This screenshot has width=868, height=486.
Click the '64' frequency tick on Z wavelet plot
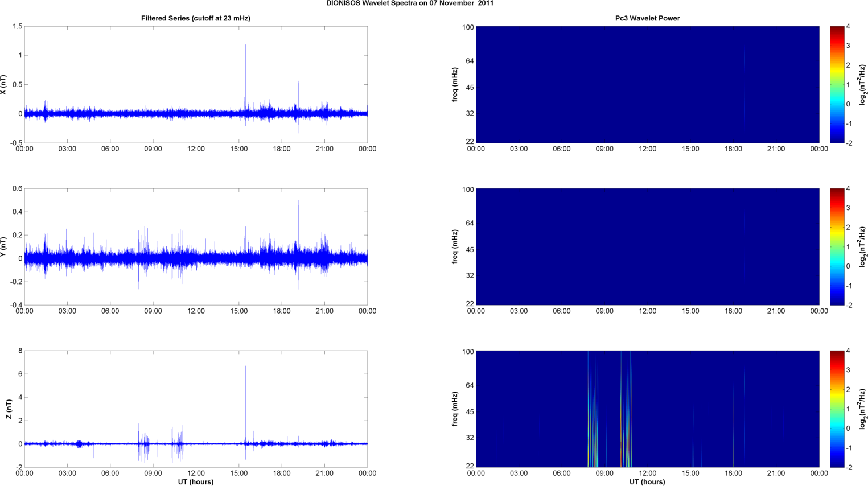(x=470, y=386)
